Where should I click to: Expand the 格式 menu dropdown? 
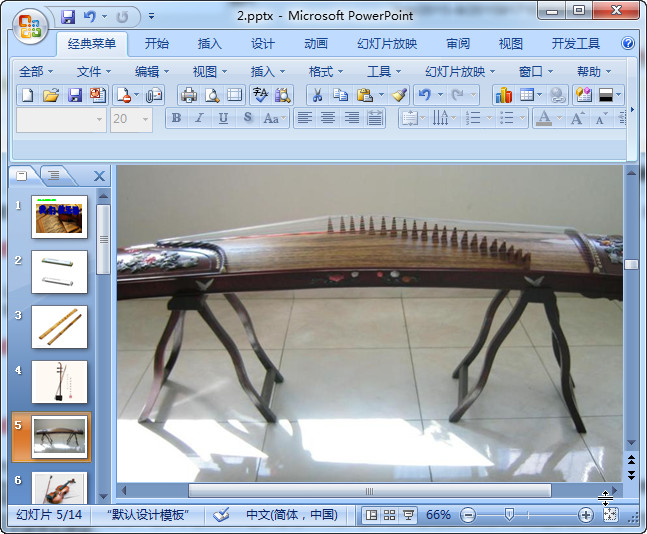pos(326,72)
